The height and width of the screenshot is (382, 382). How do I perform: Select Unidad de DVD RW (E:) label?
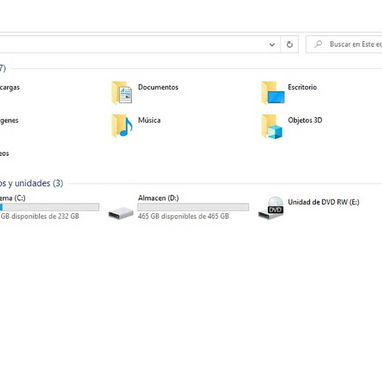(x=324, y=202)
